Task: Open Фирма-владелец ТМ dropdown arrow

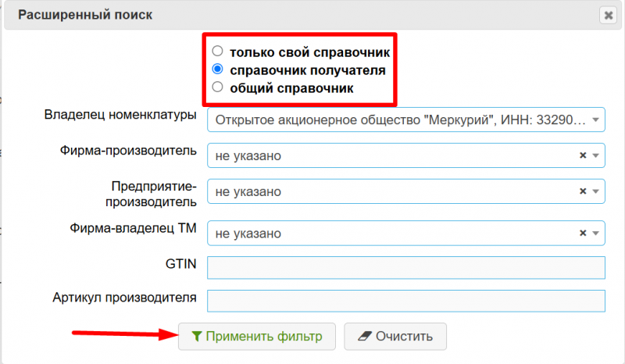Action: [x=596, y=233]
